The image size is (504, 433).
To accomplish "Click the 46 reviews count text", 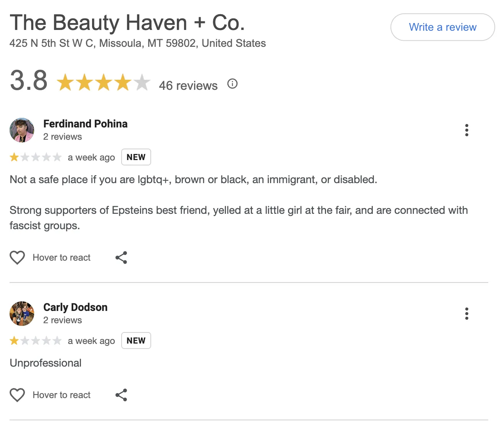I will 188,85.
